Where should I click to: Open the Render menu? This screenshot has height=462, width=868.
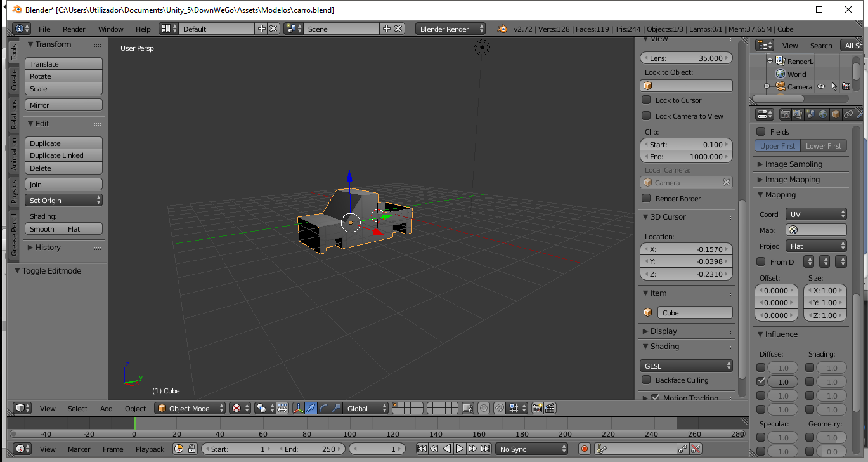tap(74, 29)
